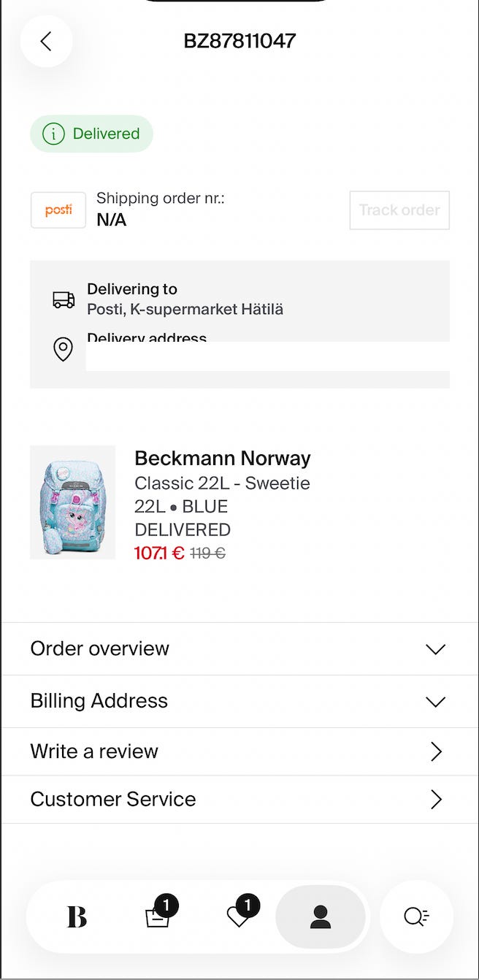Expand the Order overview section

coord(239,648)
